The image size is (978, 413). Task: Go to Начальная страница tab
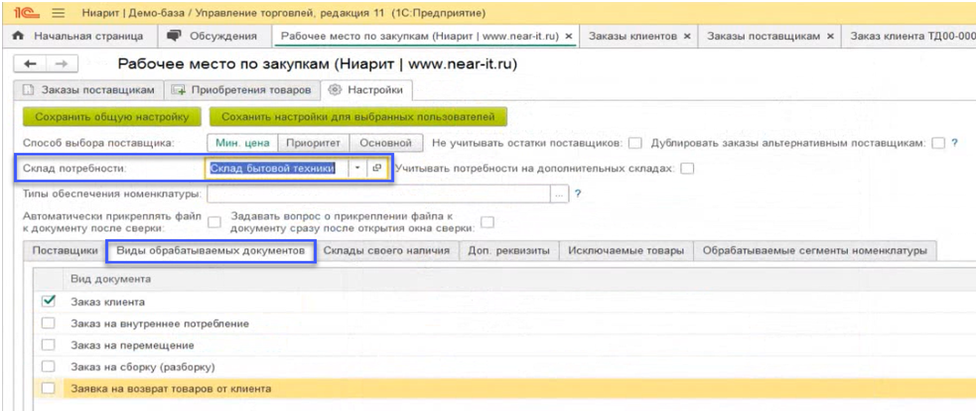tap(80, 36)
